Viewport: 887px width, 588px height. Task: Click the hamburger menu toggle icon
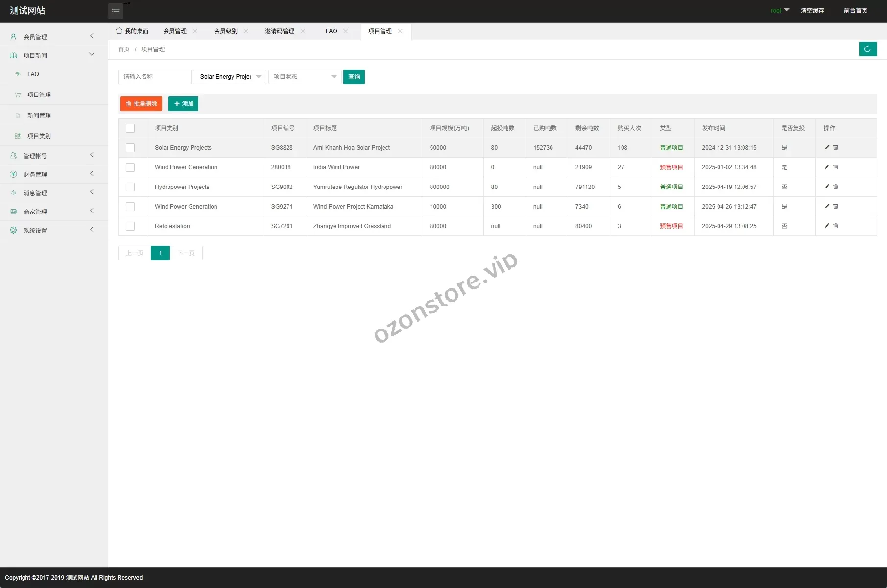pyautogui.click(x=116, y=11)
